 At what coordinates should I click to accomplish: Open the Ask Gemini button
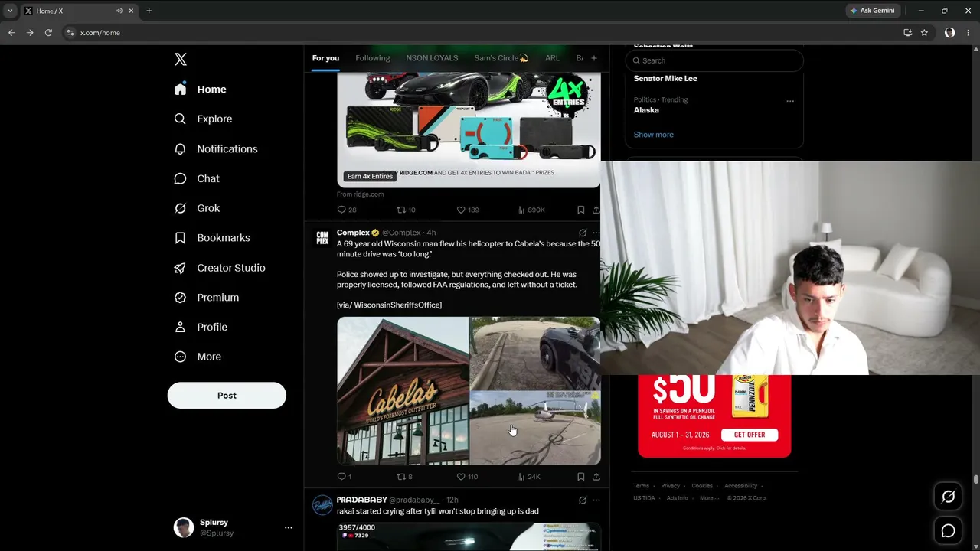point(871,11)
